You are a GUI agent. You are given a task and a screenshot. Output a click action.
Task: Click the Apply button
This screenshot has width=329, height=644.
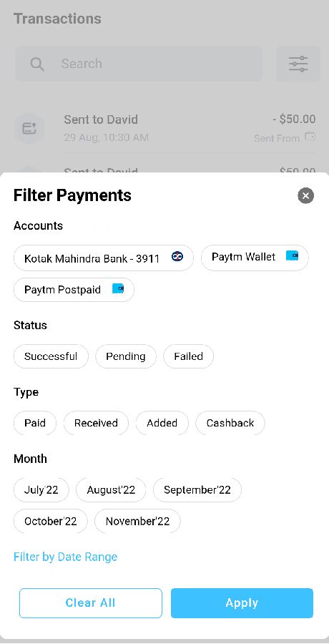[x=242, y=603]
